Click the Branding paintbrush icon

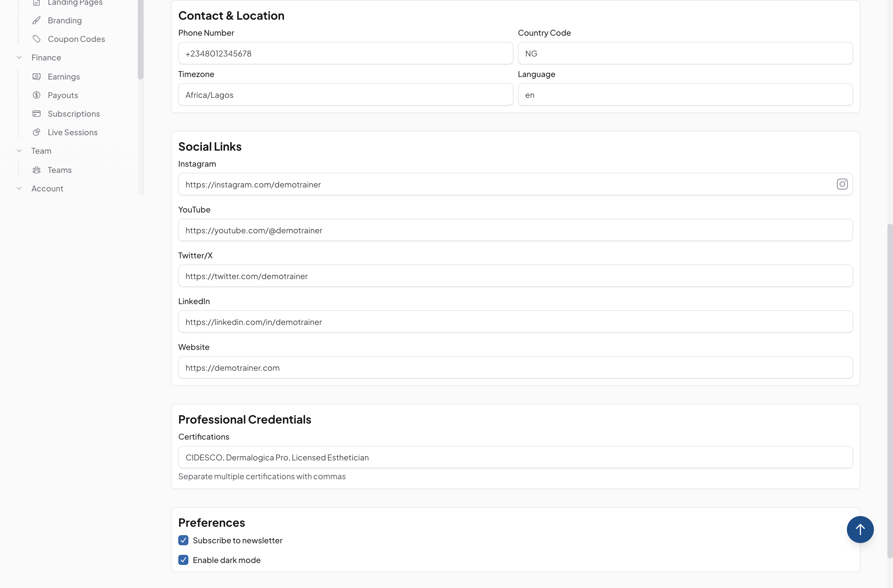[x=36, y=20]
